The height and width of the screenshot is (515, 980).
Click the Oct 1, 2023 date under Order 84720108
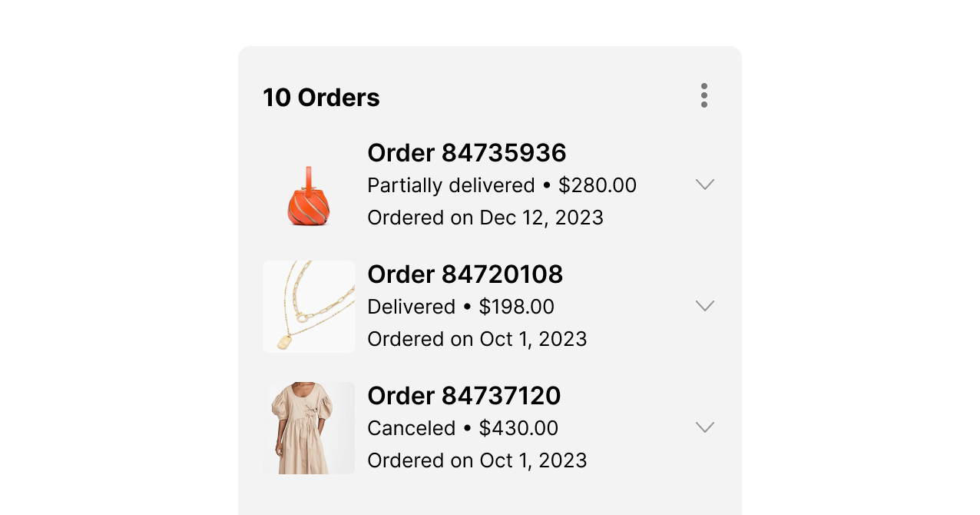[477, 339]
